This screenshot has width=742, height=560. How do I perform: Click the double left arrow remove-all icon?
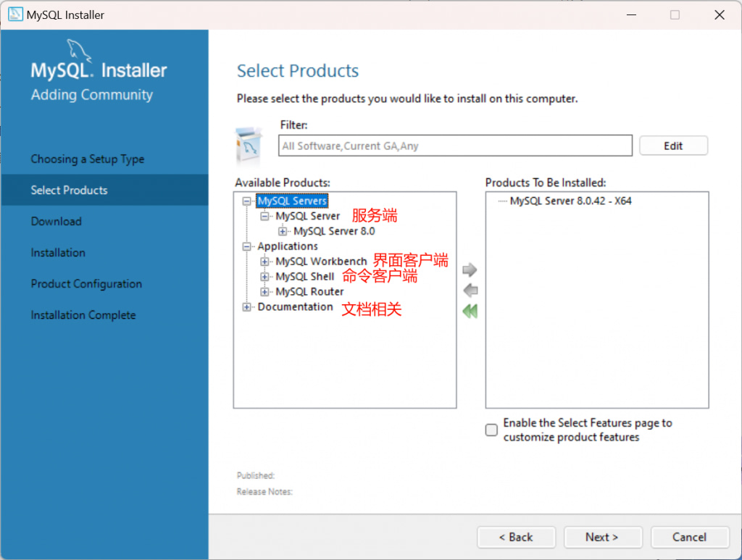click(470, 311)
